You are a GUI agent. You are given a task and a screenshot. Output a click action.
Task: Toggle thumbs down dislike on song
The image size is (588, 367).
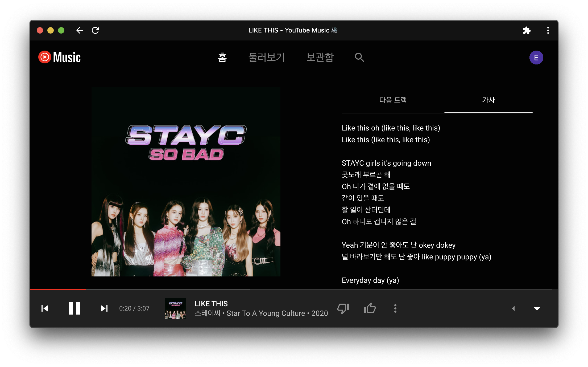(343, 308)
